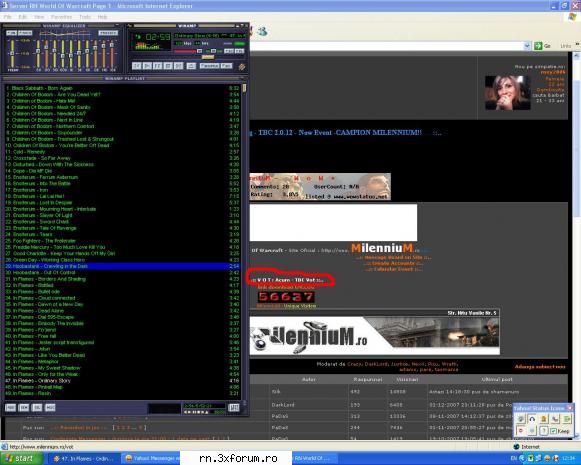Viewport: 581px width, 465px height.
Task: Open the View menu in Internet Explorer
Action: pyautogui.click(x=39, y=17)
